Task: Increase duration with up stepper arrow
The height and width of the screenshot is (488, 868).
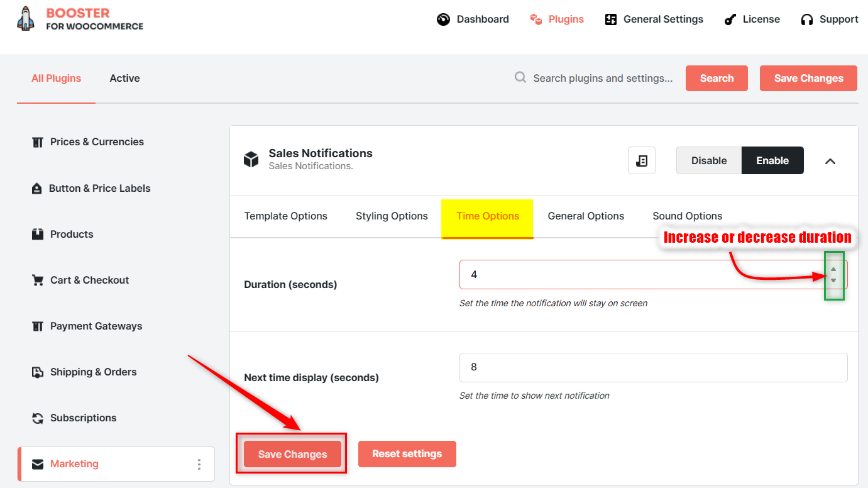Action: pyautogui.click(x=833, y=269)
